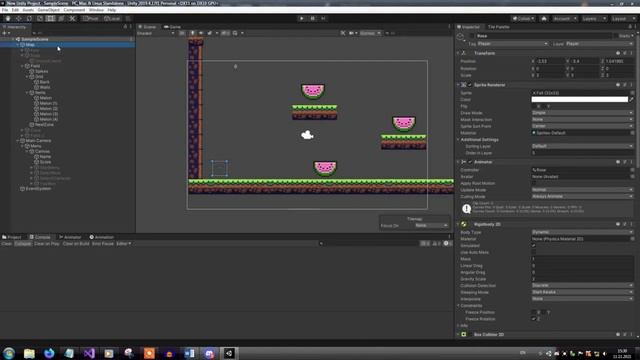This screenshot has width=640, height=360.
Task: Open the Tag dropdown in Inspector
Action: click(513, 44)
